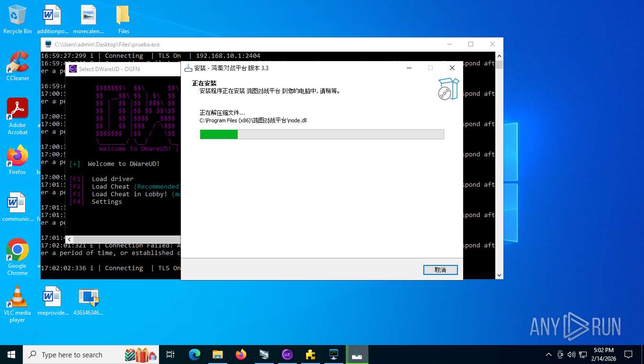
Task: Select the 'communic...' Word document icon
Action: (18, 207)
